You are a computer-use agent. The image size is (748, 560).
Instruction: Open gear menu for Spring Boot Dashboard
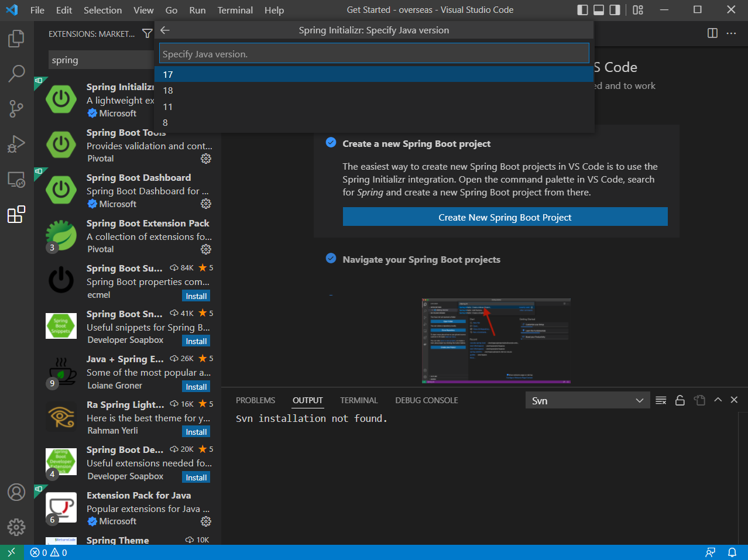206,204
